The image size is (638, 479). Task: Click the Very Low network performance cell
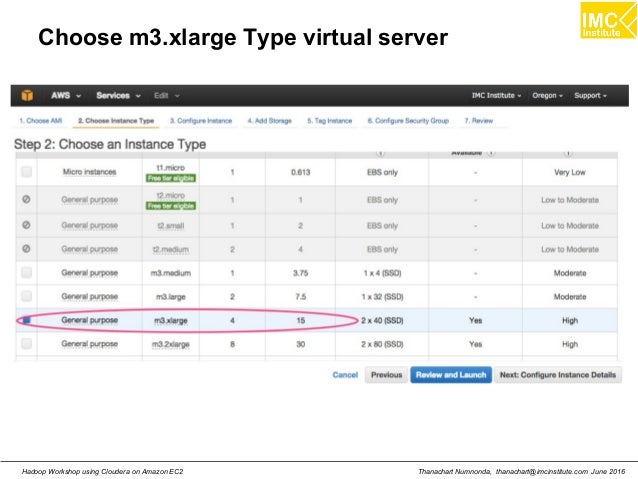[x=570, y=172]
